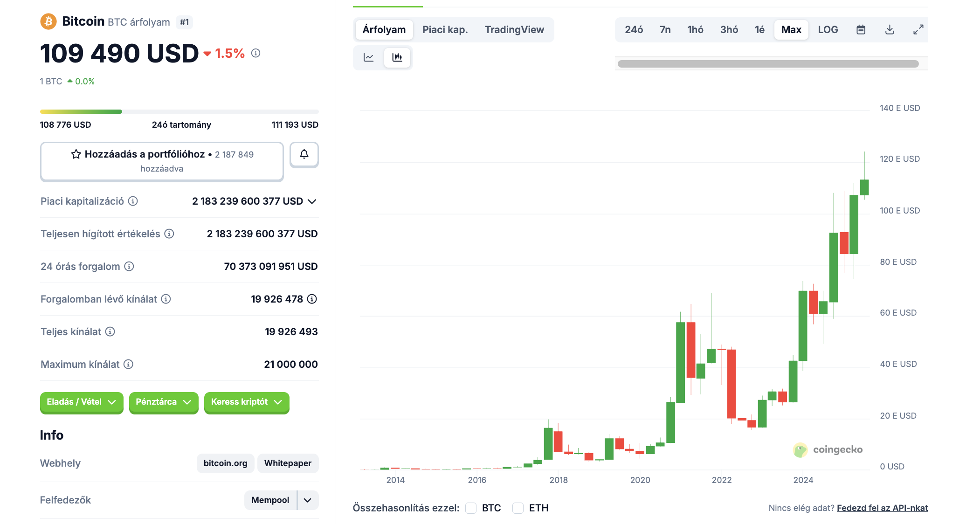Click Fedezd fel az API-nkat link
Image resolution: width=980 pixels, height=524 pixels.
click(882, 508)
